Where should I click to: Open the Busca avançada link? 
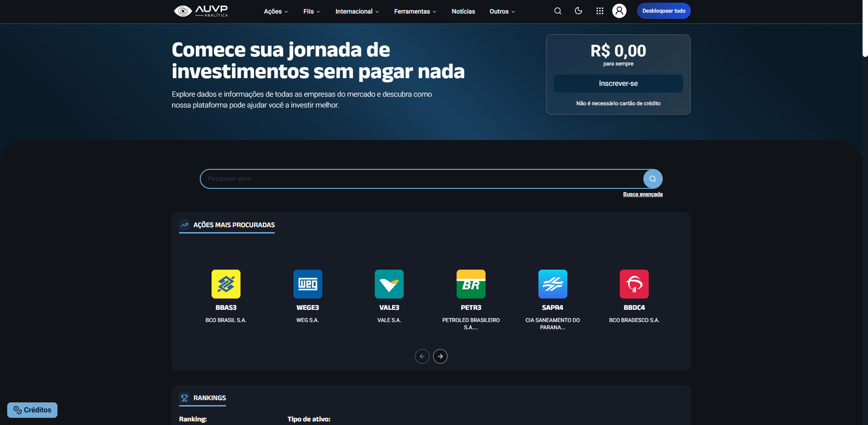point(643,194)
